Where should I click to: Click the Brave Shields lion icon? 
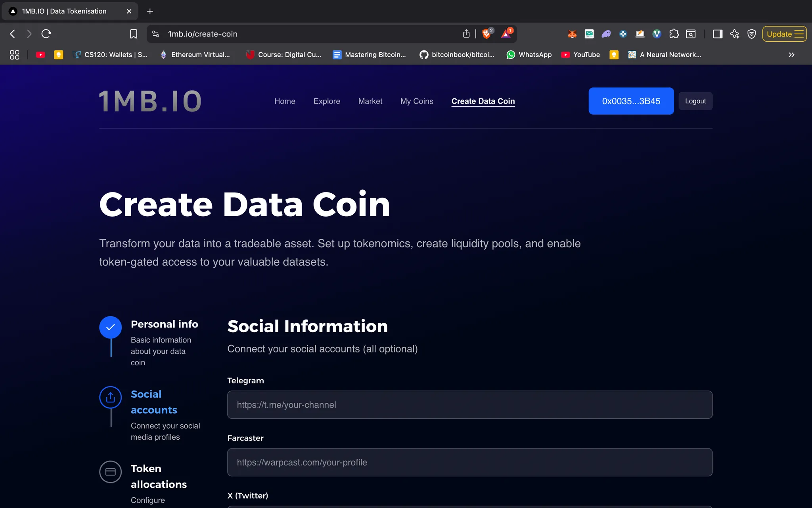pyautogui.click(x=486, y=34)
